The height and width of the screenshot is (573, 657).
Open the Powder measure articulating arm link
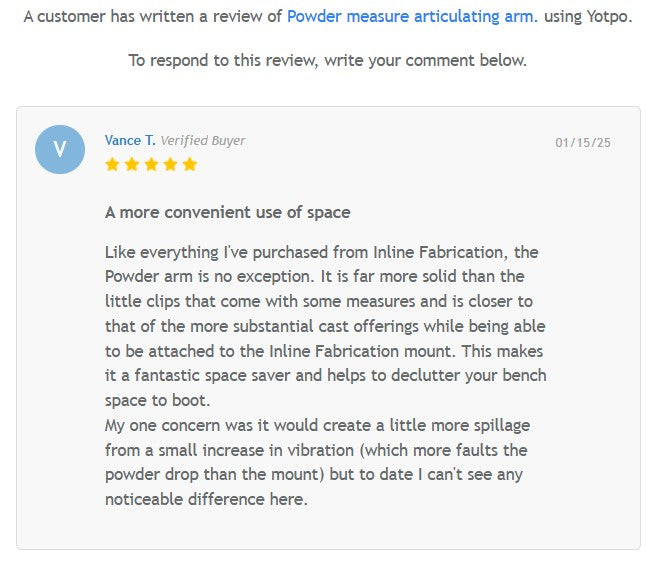[x=411, y=17]
